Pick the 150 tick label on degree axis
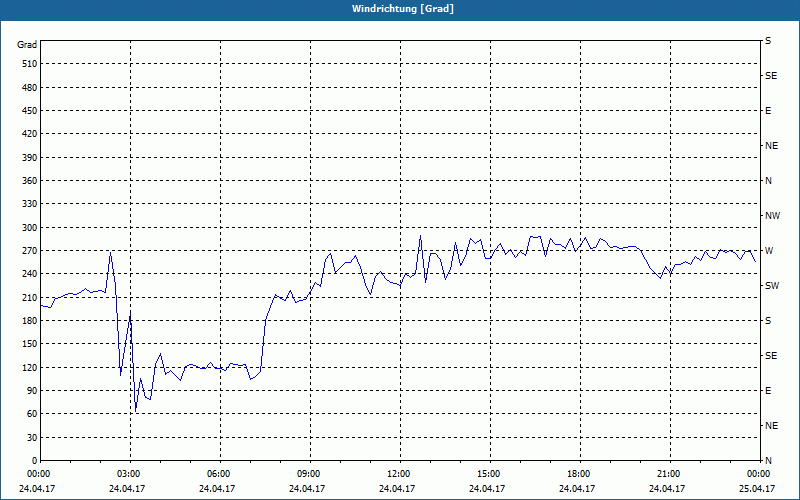Image resolution: width=800 pixels, height=500 pixels. click(30, 344)
